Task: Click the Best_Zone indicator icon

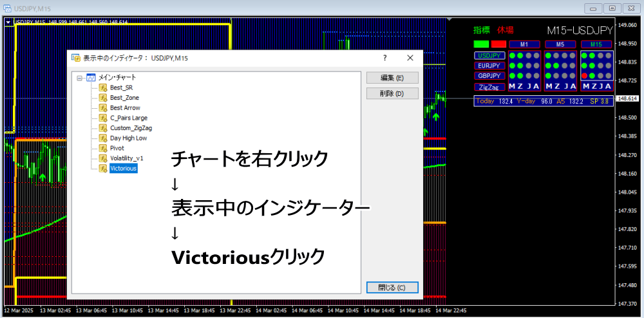Action: click(x=103, y=98)
